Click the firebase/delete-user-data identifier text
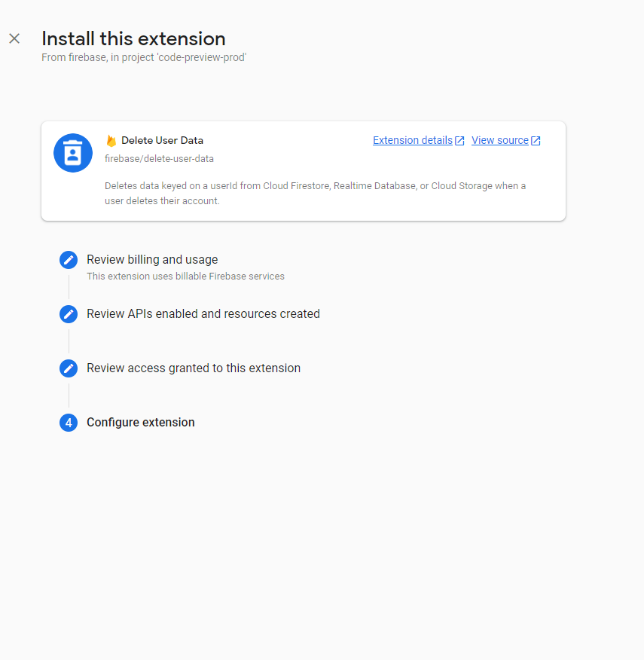This screenshot has height=660, width=644. 158,159
